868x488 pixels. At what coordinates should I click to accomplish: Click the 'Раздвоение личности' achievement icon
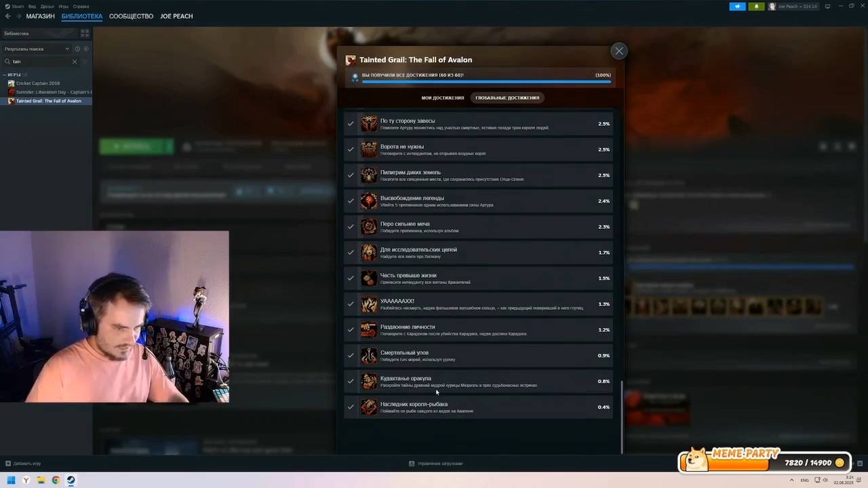coord(369,329)
